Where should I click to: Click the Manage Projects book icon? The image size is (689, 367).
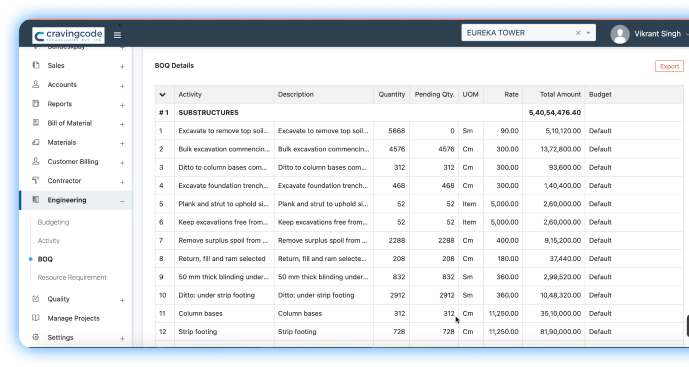click(x=36, y=318)
